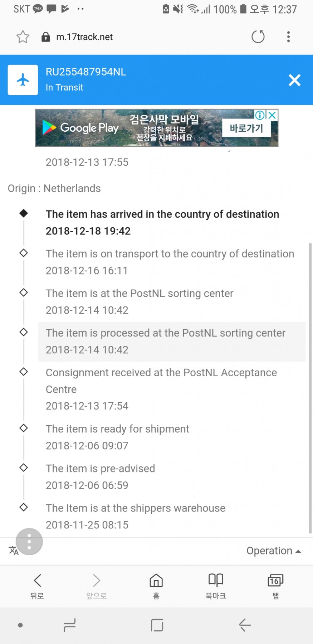Tap the airplane transit status icon

click(23, 80)
